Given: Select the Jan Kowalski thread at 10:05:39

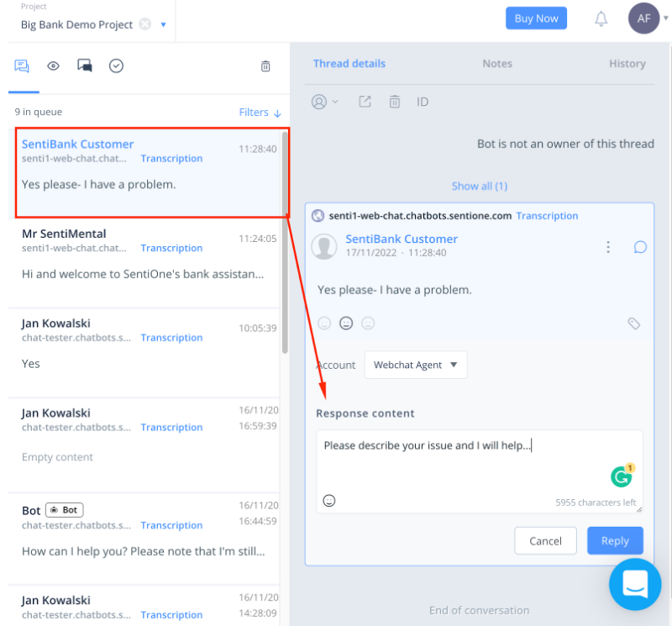Looking at the screenshot, I should (144, 353).
